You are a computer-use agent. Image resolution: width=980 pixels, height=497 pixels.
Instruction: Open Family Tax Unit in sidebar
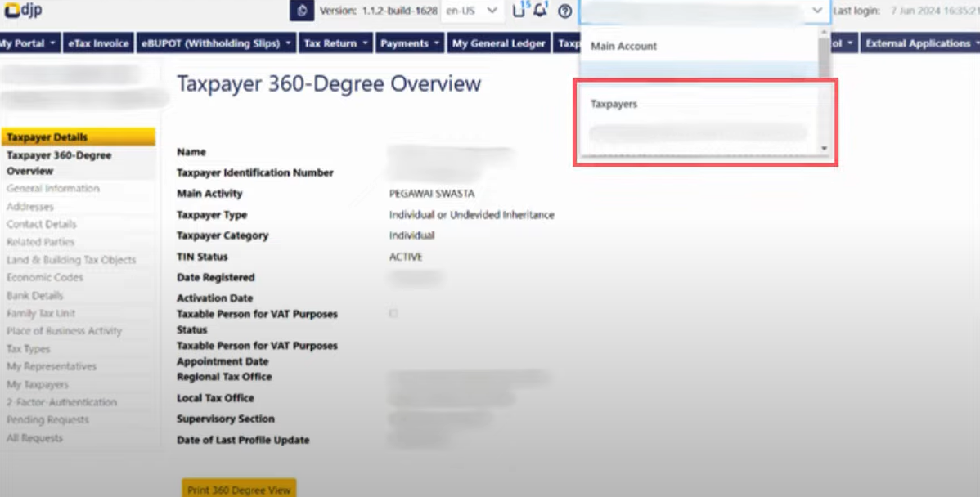pos(41,313)
